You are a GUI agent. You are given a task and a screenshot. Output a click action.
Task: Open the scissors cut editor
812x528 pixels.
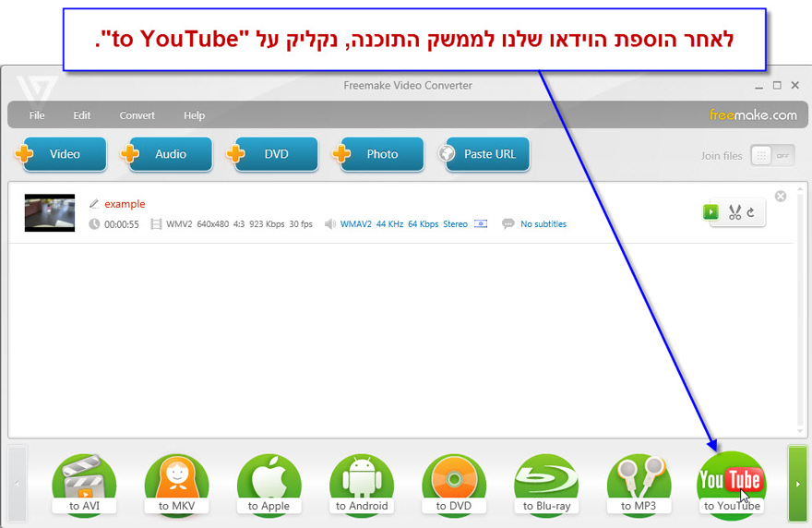tap(734, 212)
